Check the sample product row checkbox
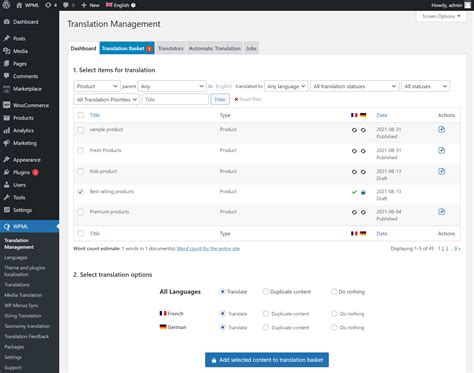Viewport: 474px width, 373px height. click(80, 130)
